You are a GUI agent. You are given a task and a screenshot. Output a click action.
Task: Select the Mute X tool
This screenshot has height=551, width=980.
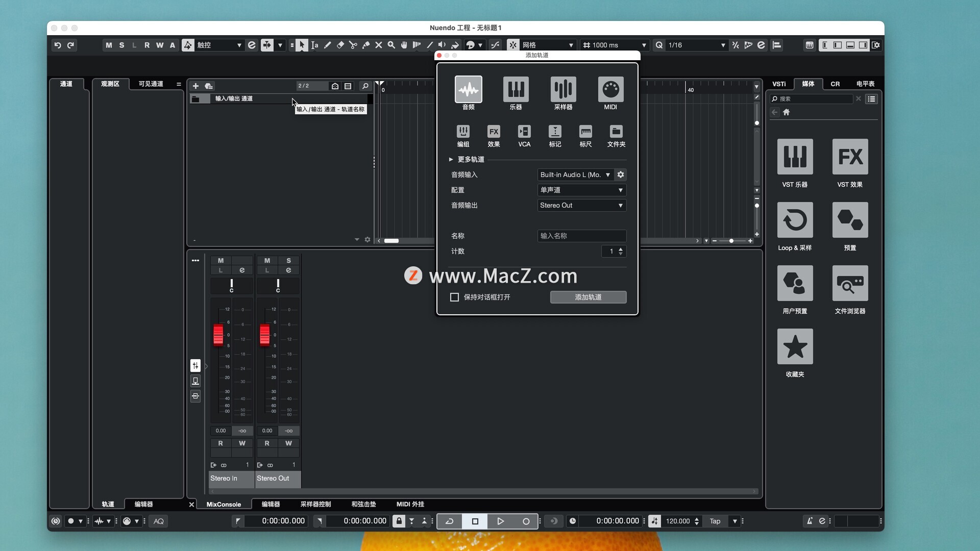pos(378,45)
